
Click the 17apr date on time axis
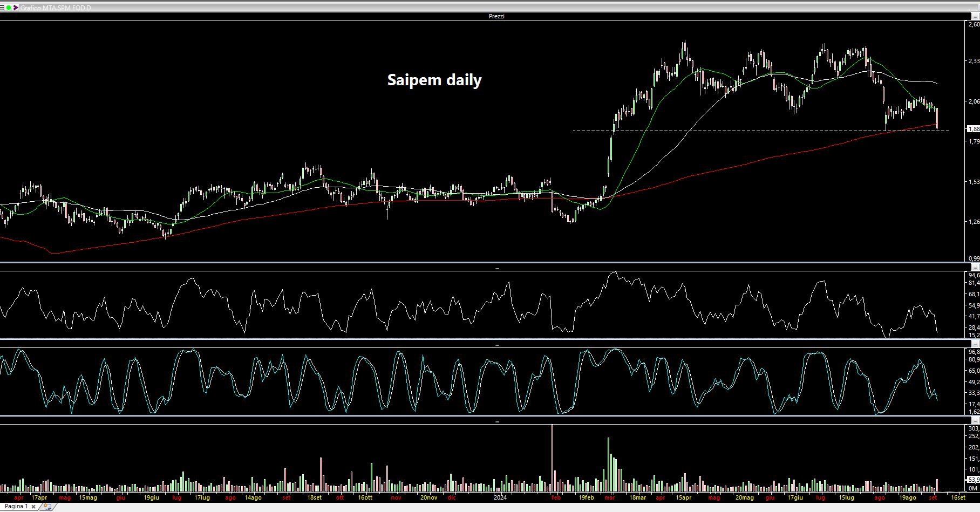[x=39, y=497]
